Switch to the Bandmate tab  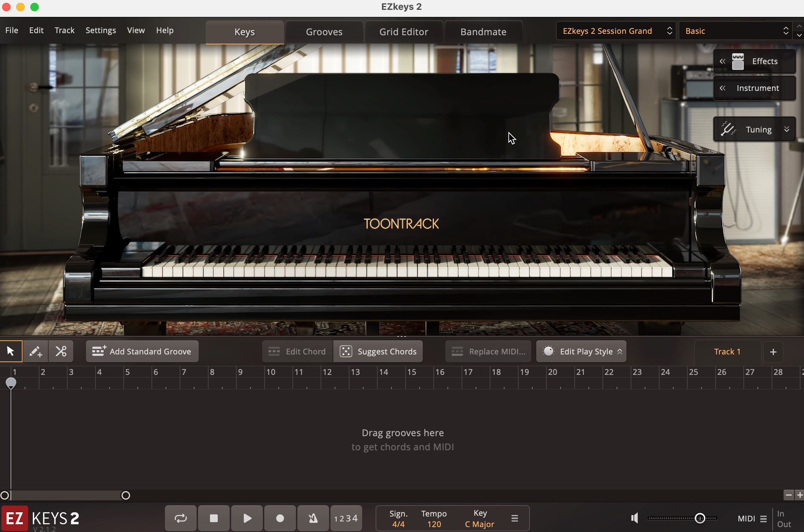point(483,32)
